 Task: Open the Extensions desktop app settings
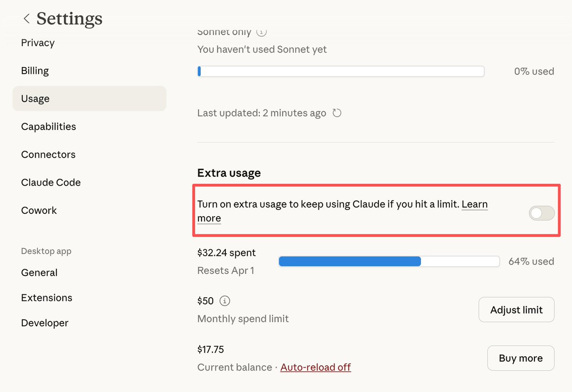(x=47, y=298)
